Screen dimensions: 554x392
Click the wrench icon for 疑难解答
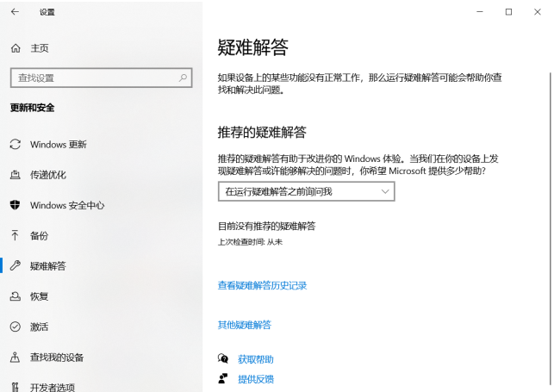tap(16, 265)
